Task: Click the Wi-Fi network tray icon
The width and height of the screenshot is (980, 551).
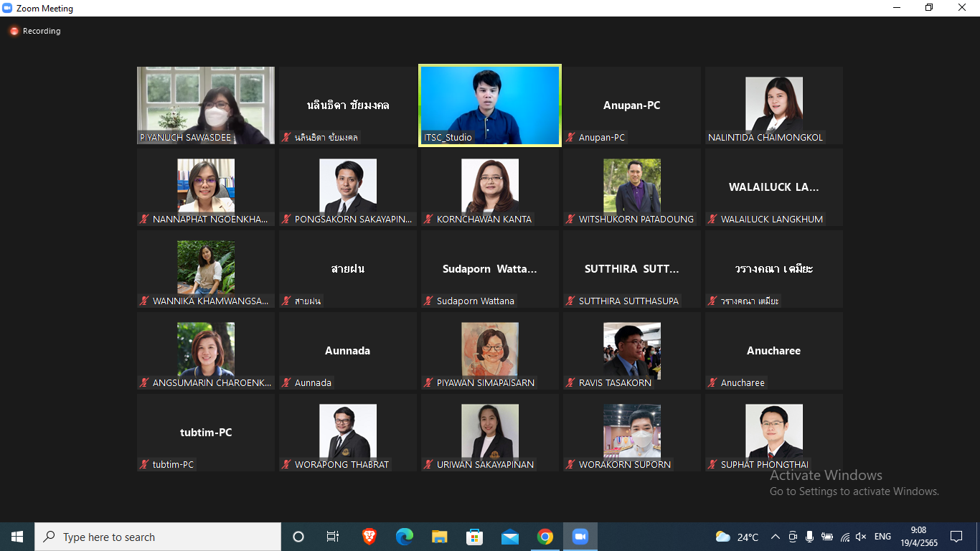Action: tap(844, 537)
